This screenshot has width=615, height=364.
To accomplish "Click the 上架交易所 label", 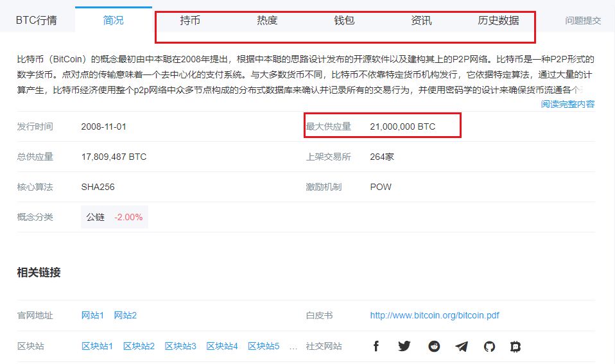I will 328,157.
